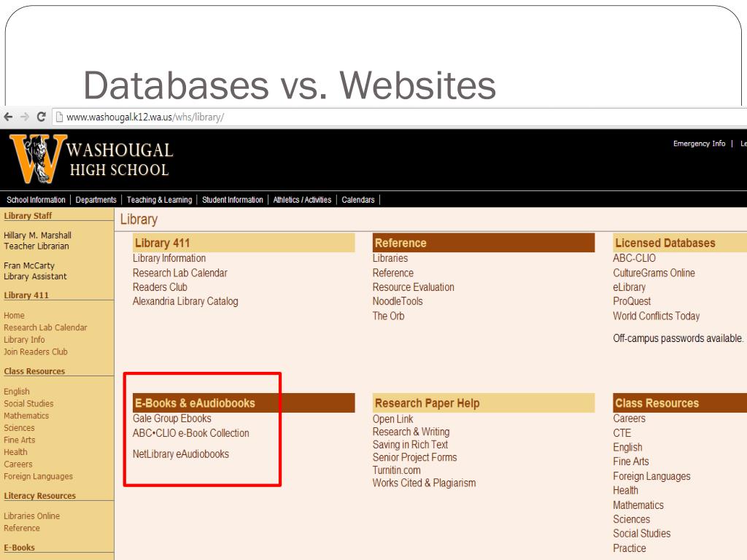Open the NetLibrary eAudiobooks link

(181, 454)
